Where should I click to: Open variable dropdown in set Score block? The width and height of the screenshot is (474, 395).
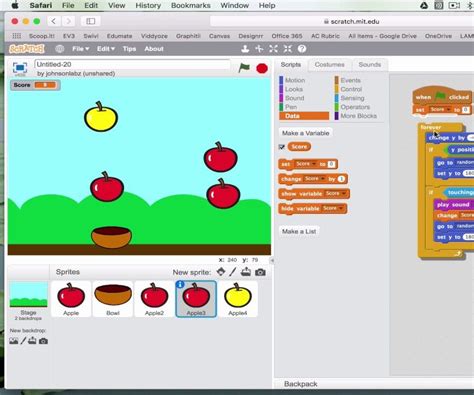[306, 164]
